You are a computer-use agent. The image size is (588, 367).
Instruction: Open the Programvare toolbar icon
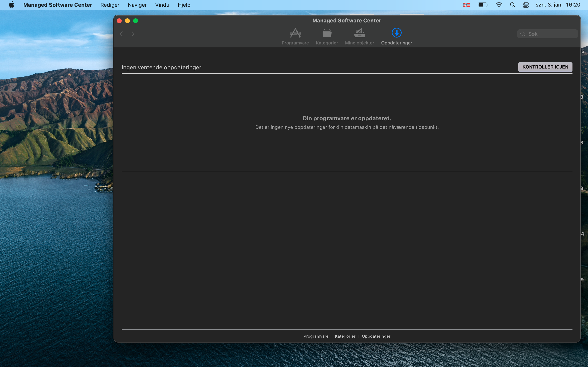tap(295, 33)
